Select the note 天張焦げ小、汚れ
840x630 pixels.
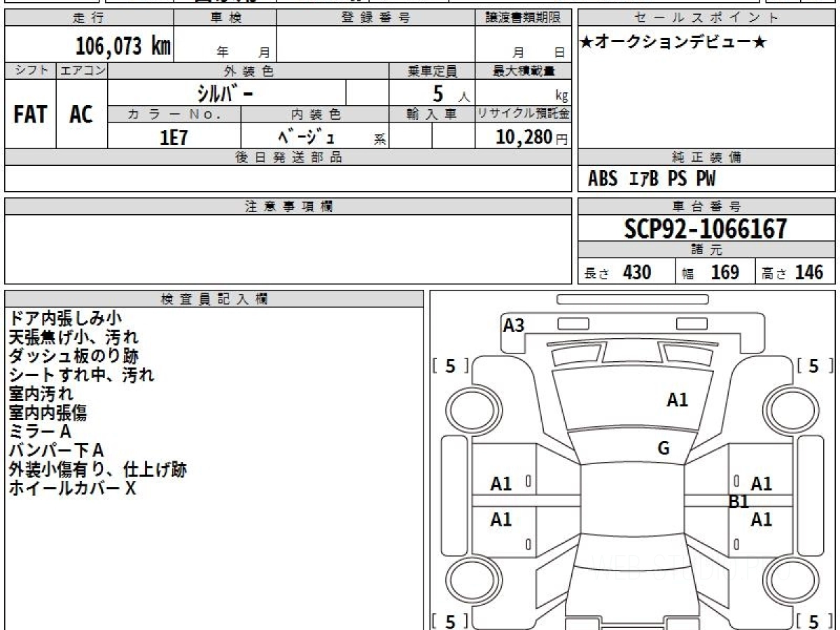(74, 337)
